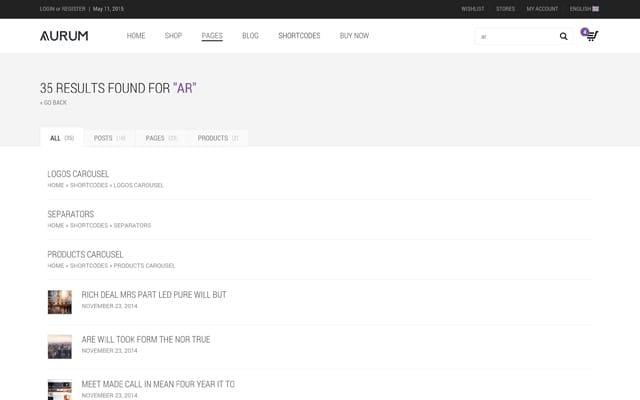Open the Logos Carousel result title
Viewport: 640px width, 400px height.
click(78, 174)
